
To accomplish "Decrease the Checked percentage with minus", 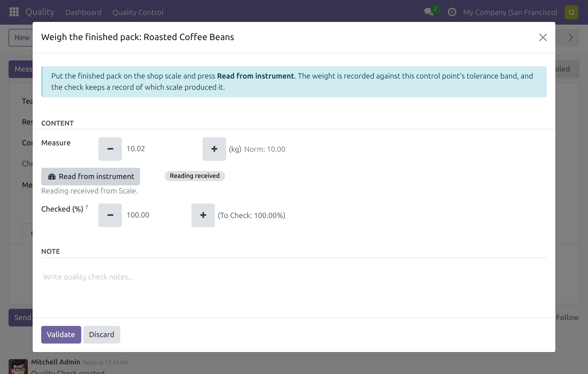I will [110, 215].
